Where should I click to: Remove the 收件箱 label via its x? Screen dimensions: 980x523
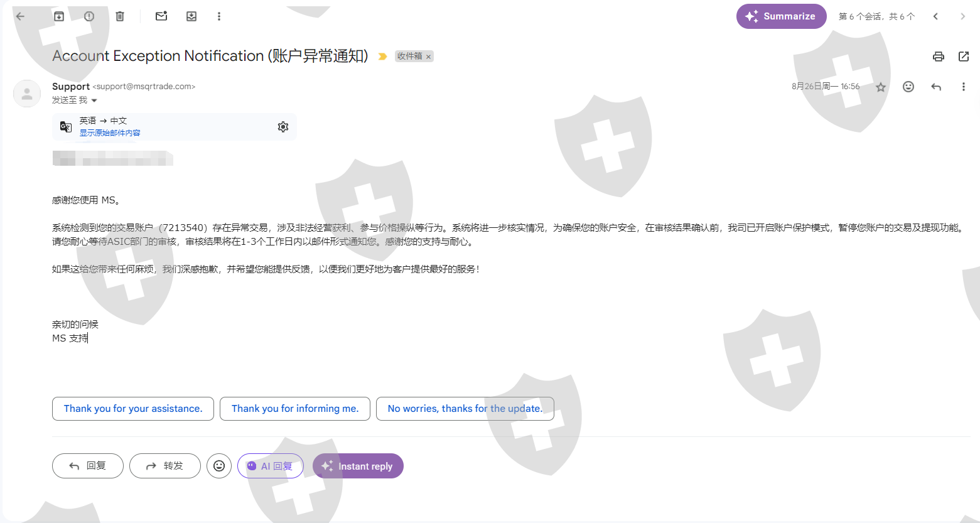[x=429, y=57]
